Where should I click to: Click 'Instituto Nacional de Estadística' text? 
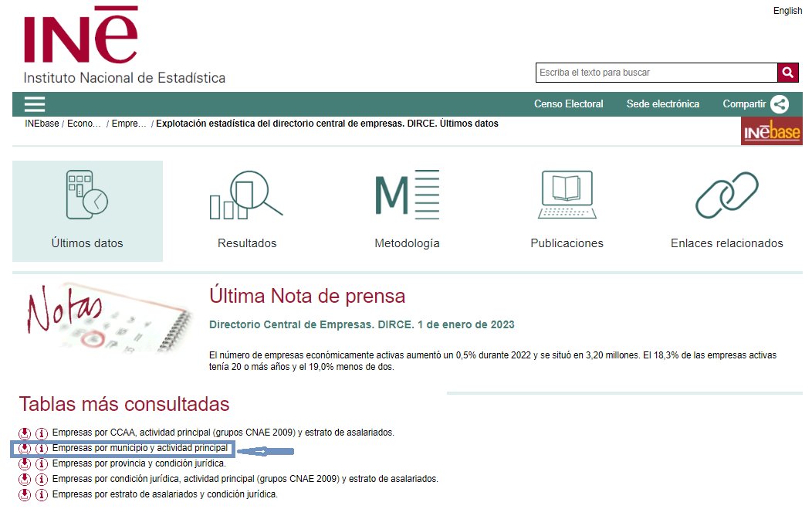click(x=124, y=78)
